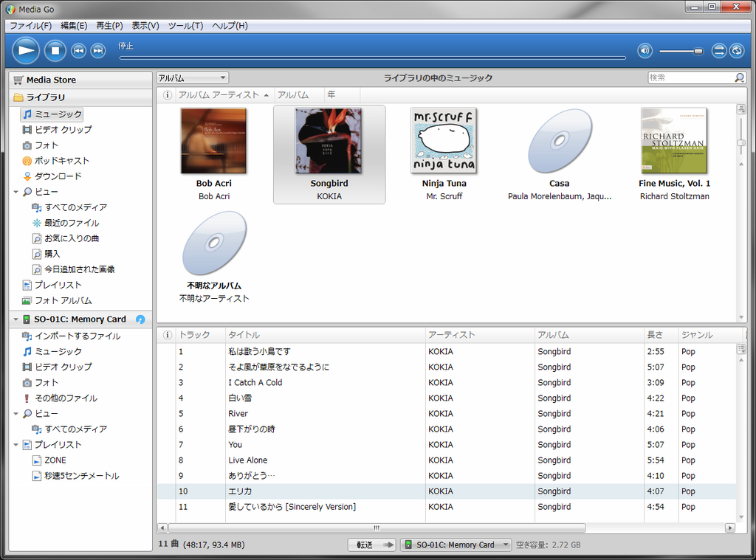The width and height of the screenshot is (756, 560).
Task: Click the 転送 transfer button
Action: pos(372,545)
